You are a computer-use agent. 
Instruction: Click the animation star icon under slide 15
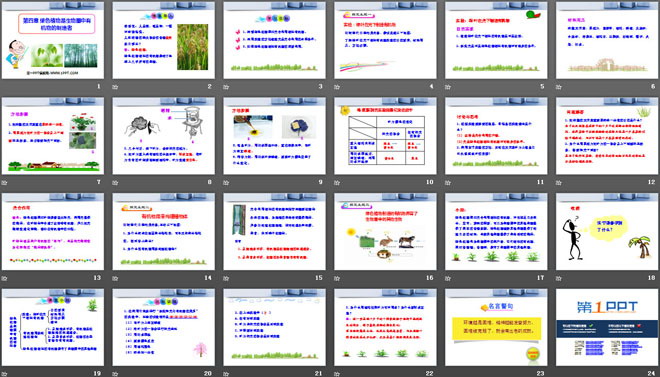(226, 278)
